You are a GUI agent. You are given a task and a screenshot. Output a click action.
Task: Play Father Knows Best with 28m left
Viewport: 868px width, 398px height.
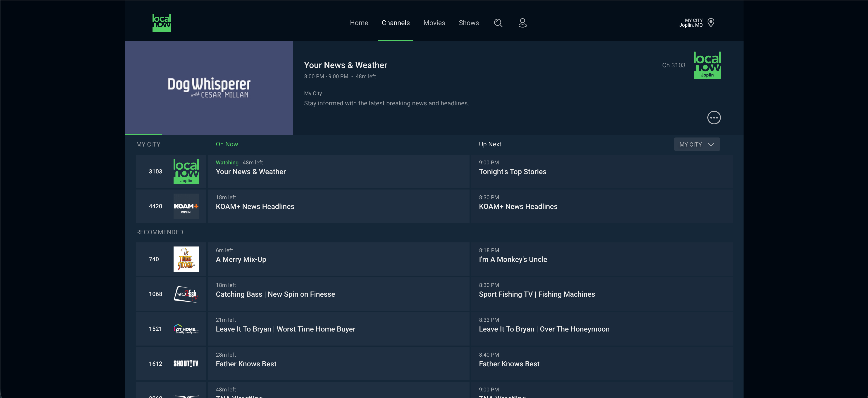click(x=338, y=364)
